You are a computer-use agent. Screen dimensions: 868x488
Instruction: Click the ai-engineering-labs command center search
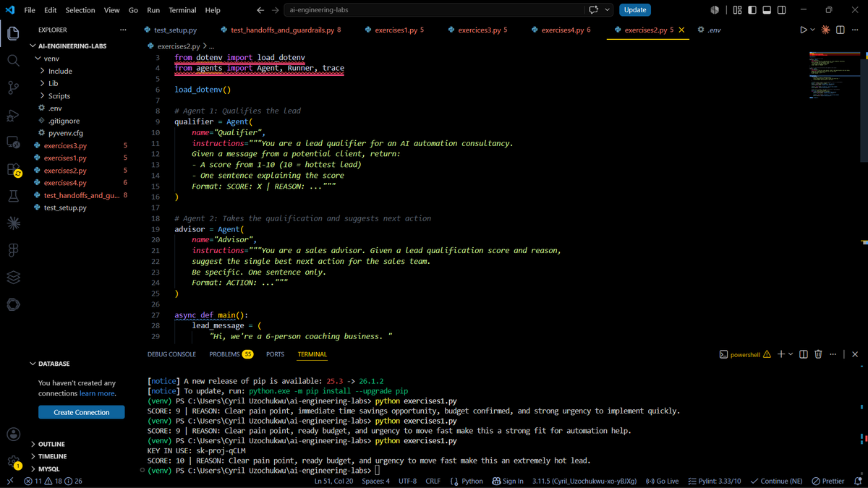tap(434, 10)
